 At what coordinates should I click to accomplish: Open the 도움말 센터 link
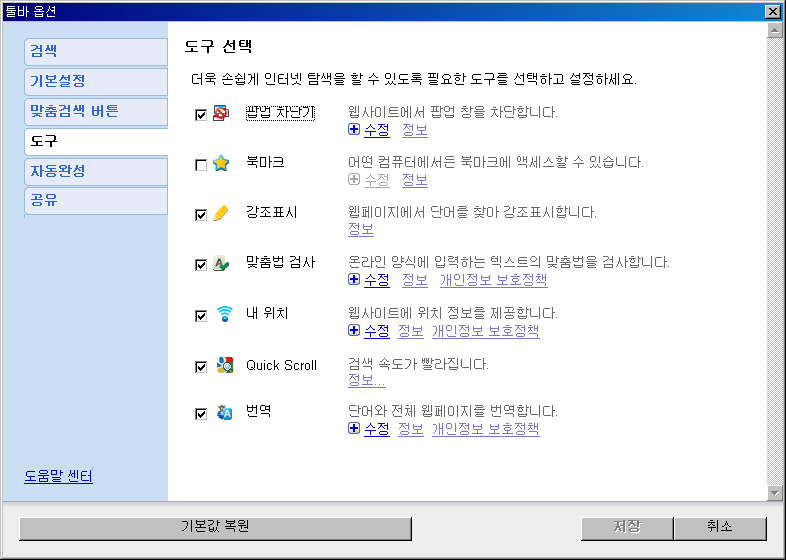click(x=59, y=476)
